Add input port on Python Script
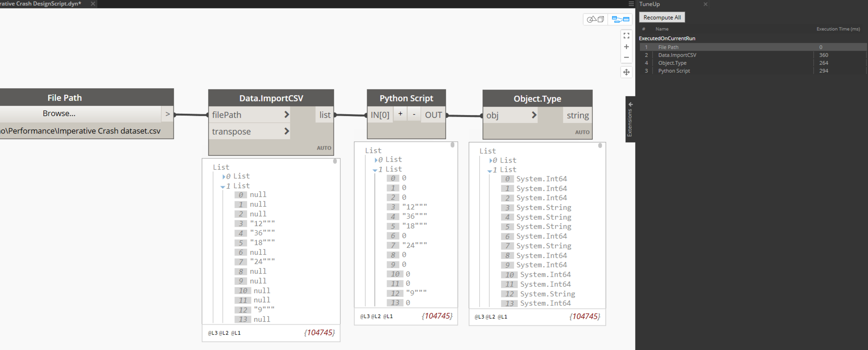 (x=400, y=114)
